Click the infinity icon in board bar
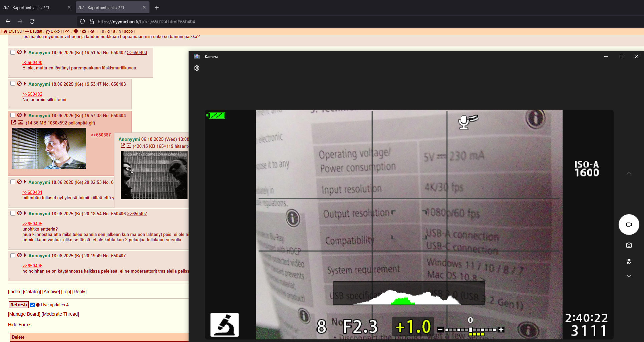The image size is (644, 342). 67,31
